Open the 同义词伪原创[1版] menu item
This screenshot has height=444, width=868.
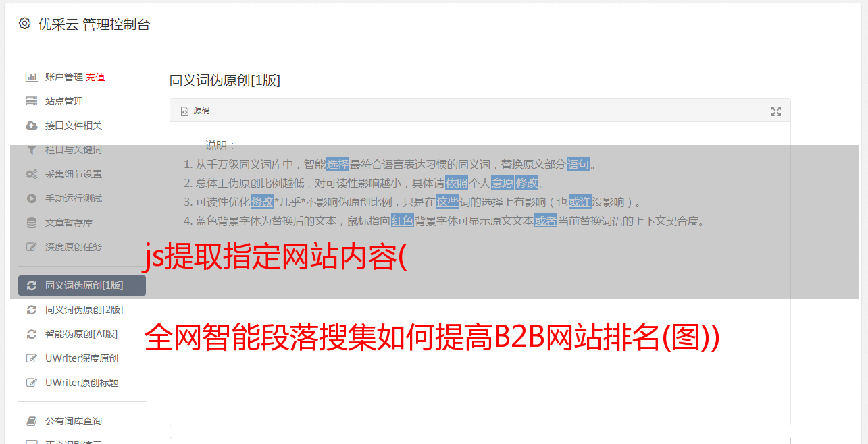[78, 285]
